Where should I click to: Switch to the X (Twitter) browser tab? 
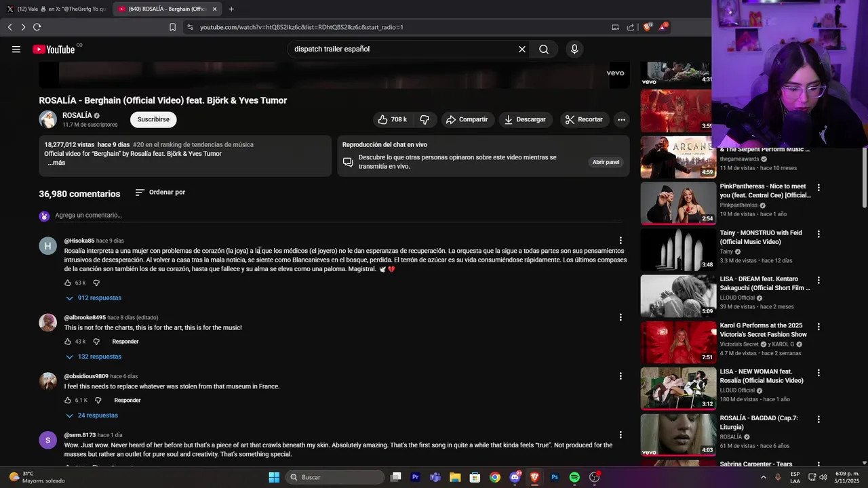56,9
